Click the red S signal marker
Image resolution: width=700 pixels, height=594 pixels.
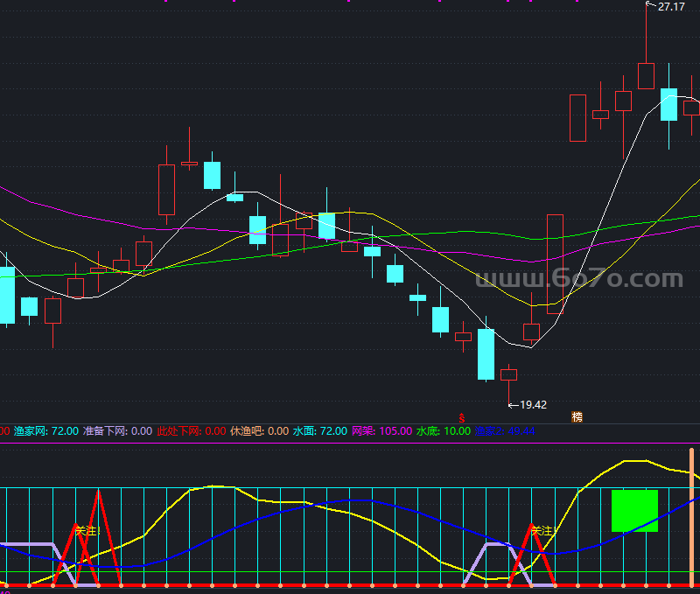[462, 418]
